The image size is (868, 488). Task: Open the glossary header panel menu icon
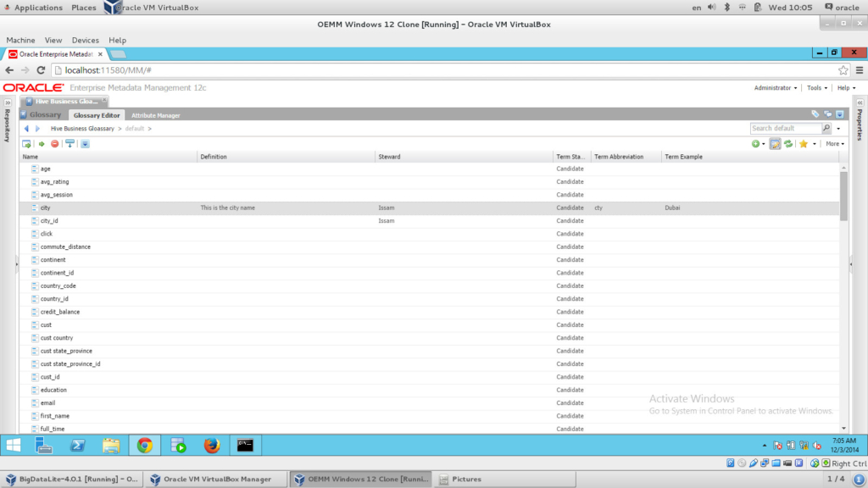click(x=840, y=114)
